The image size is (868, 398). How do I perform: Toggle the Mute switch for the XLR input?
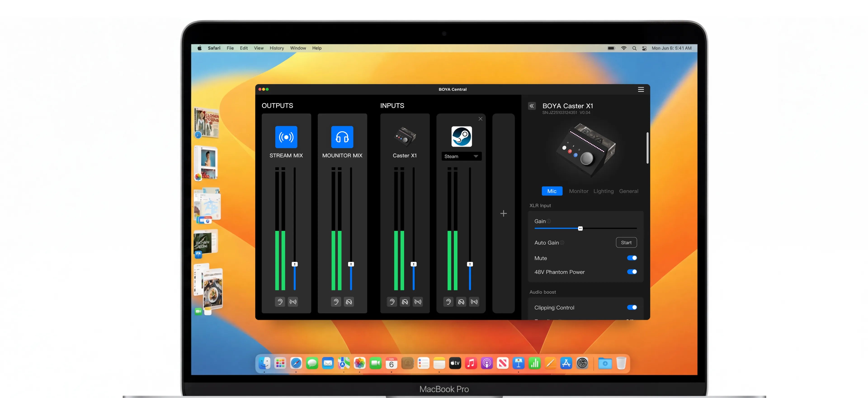(x=632, y=258)
